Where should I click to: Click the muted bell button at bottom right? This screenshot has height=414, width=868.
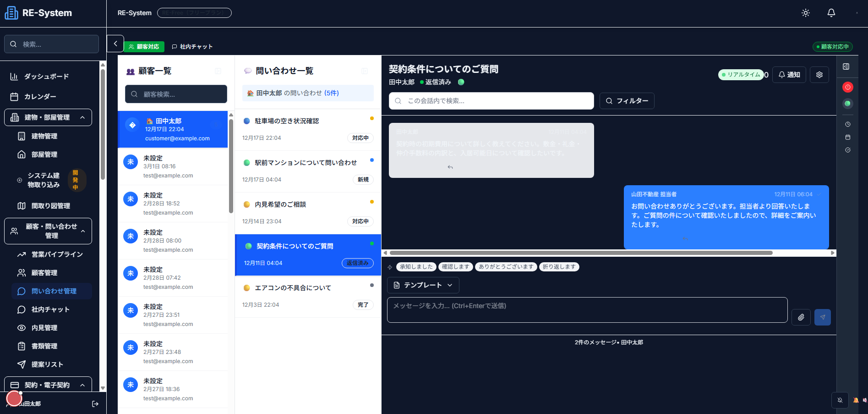click(x=840, y=400)
